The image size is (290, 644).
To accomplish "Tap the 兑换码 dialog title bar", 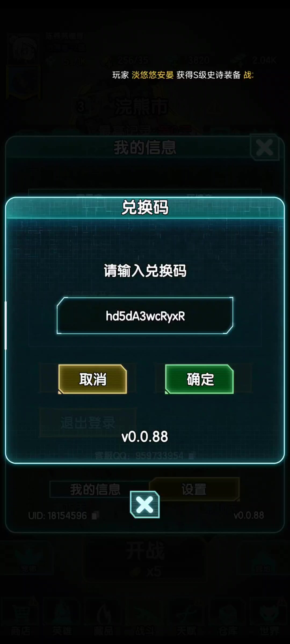I will (145, 208).
